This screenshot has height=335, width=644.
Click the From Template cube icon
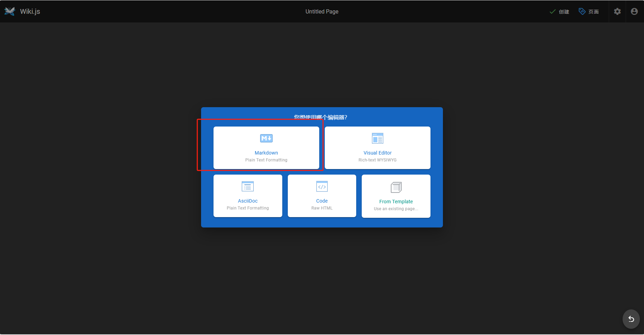tap(396, 187)
